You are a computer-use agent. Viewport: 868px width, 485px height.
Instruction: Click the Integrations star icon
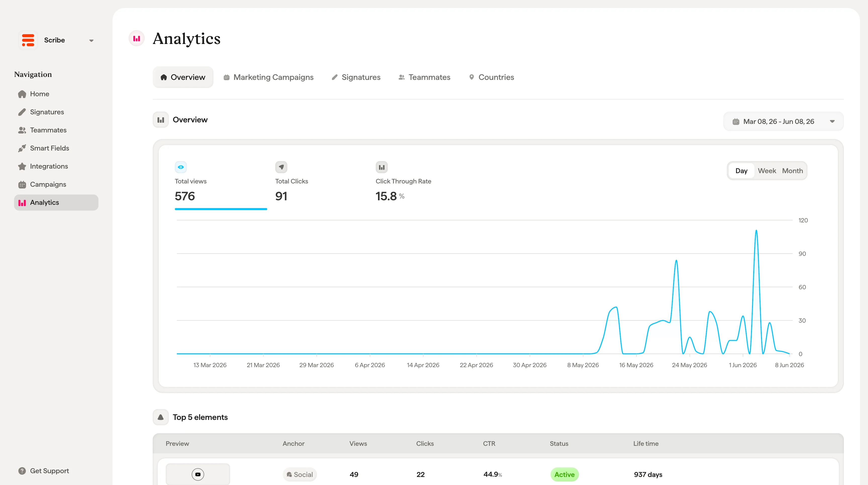[22, 167]
